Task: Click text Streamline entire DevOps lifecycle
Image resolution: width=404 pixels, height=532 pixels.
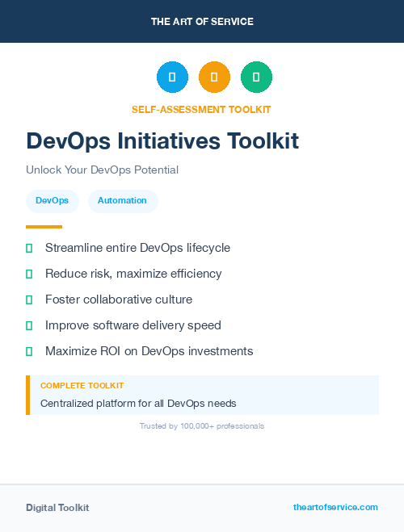Action: coord(138,248)
